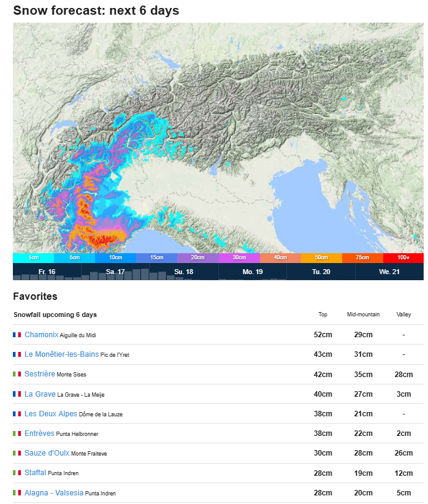Click the flag icon beside La Grave
The width and height of the screenshot is (428, 504).
17,394
